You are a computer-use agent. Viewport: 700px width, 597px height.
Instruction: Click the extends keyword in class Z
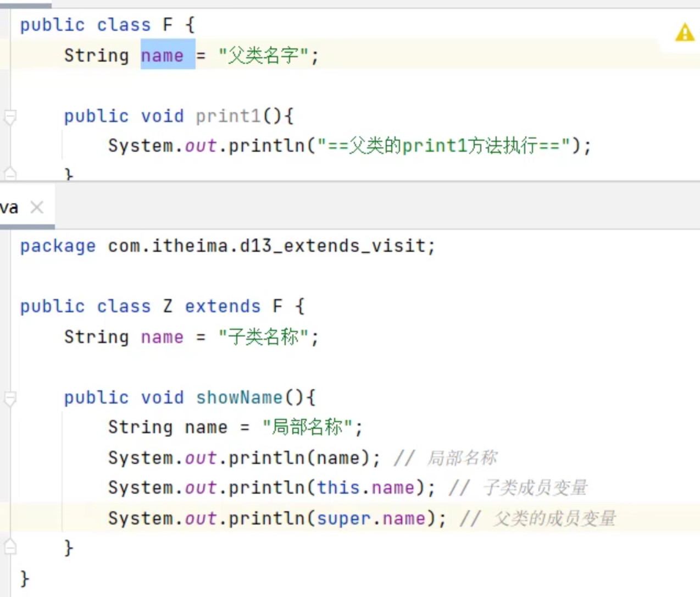[x=223, y=306]
